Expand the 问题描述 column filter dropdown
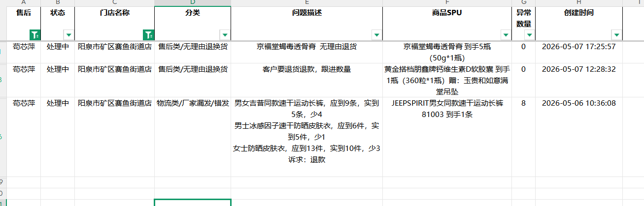This screenshot has height=206, width=644. [x=376, y=34]
